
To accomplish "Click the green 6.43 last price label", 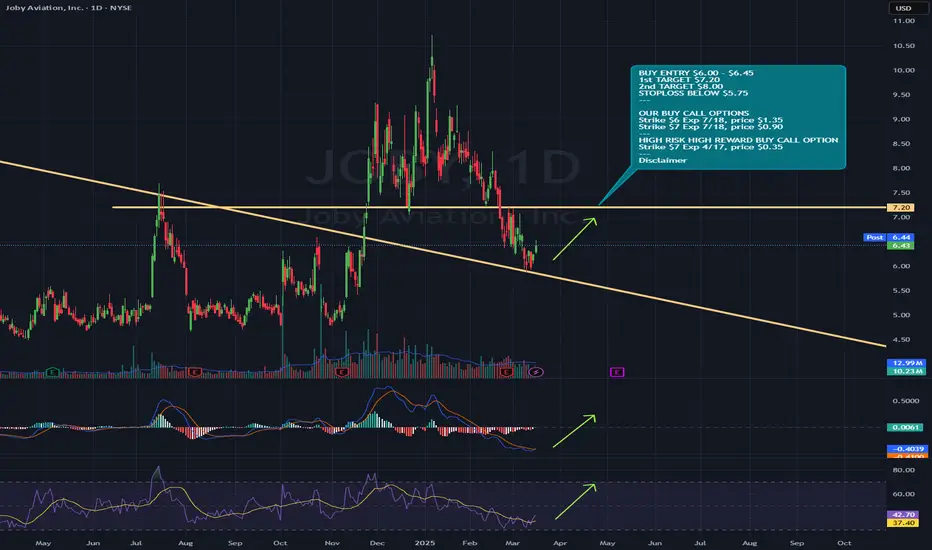I will 900,245.
